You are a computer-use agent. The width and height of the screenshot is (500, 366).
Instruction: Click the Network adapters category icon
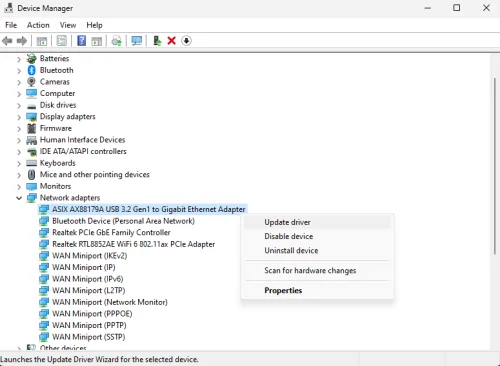tap(31, 198)
